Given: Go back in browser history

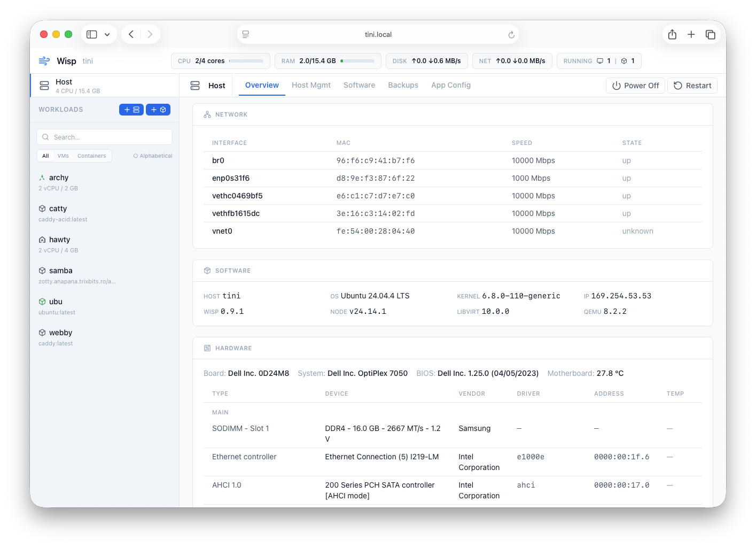Looking at the screenshot, I should (131, 34).
